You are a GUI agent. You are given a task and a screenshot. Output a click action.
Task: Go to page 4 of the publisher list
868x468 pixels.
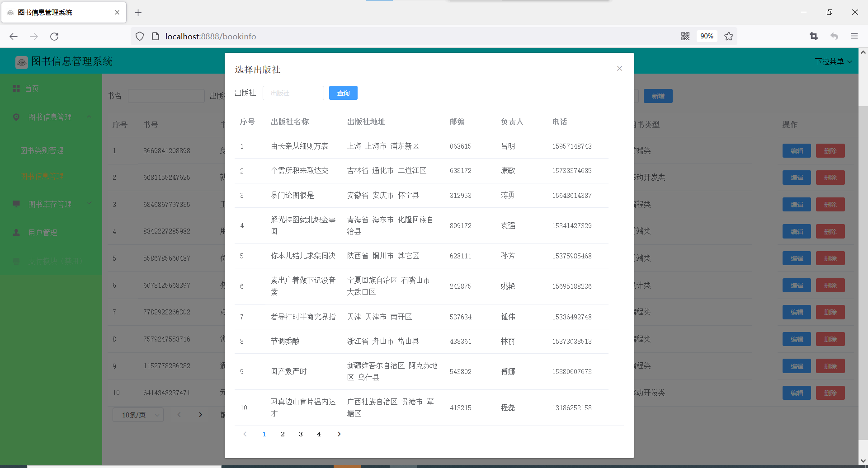point(319,434)
